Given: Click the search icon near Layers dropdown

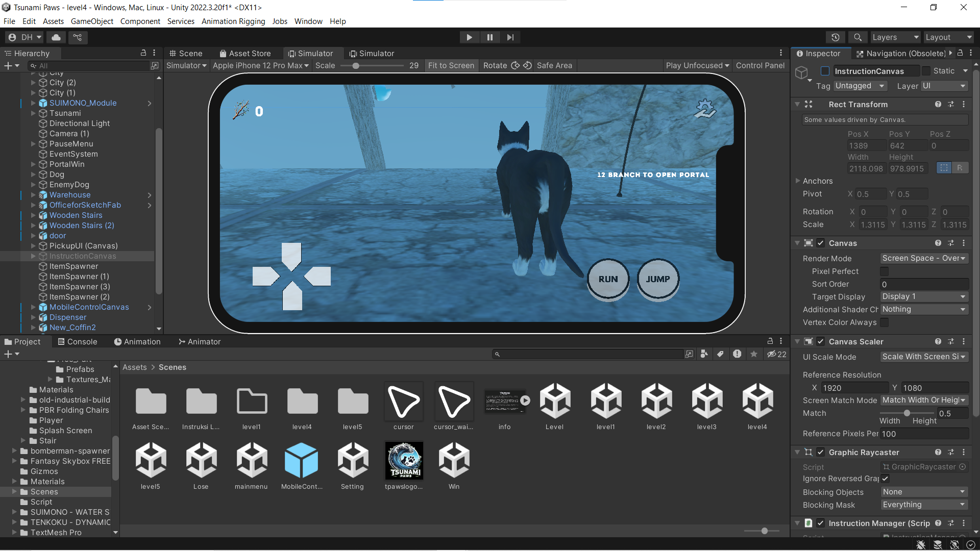Looking at the screenshot, I should coord(857,37).
